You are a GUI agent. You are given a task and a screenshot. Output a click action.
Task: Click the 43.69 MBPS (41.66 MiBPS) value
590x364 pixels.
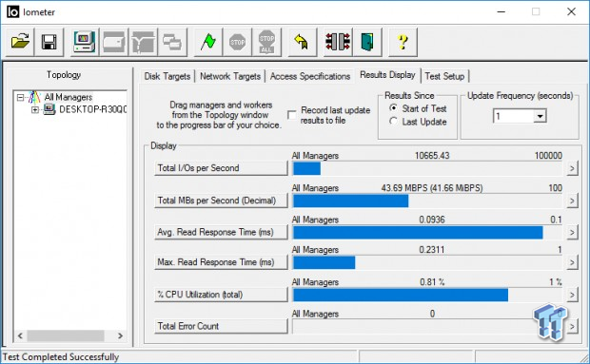click(432, 188)
